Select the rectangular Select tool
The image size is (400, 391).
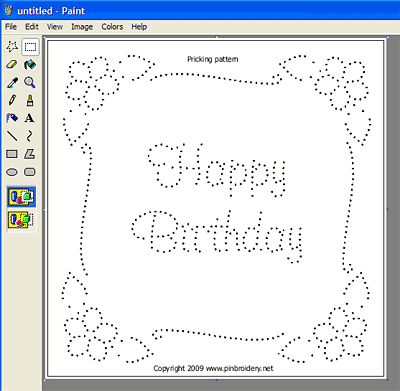pos(30,47)
